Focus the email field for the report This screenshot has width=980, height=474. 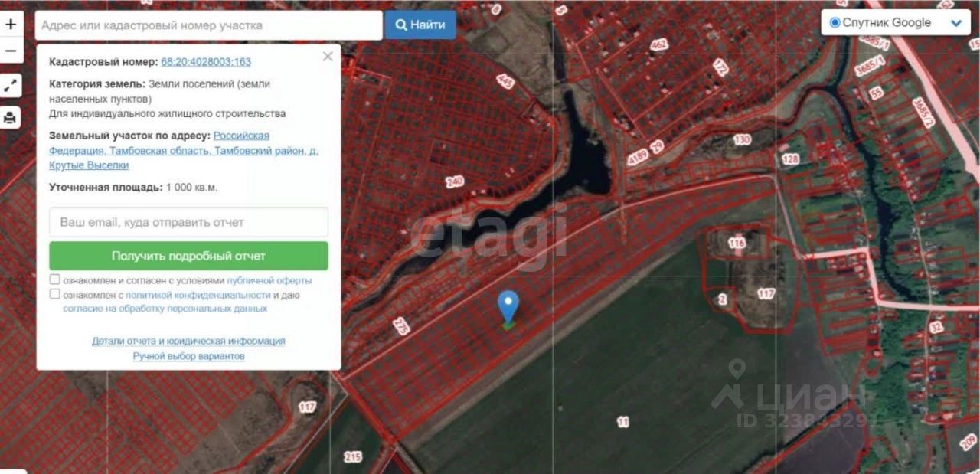pos(188,222)
